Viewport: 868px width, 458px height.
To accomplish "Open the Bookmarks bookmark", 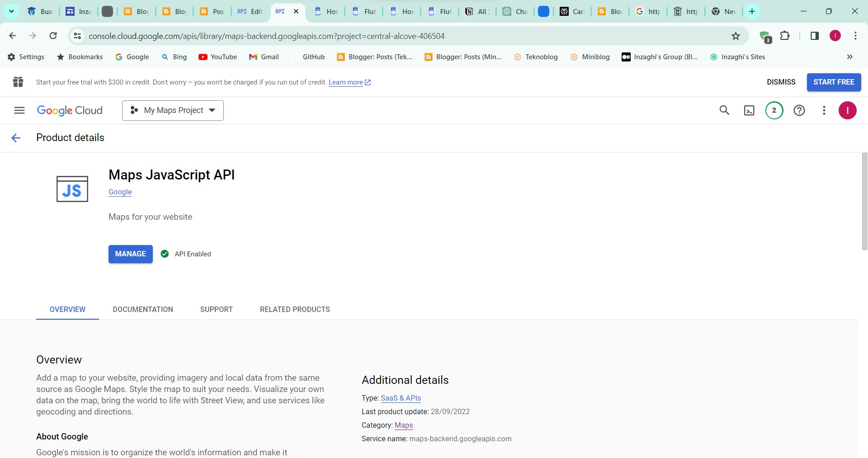I will [x=80, y=57].
